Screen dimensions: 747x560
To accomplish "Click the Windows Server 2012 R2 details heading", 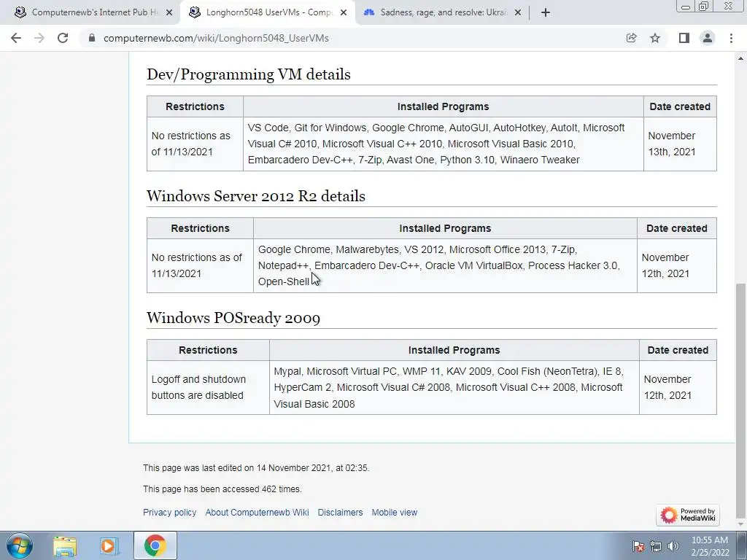I will [x=256, y=196].
